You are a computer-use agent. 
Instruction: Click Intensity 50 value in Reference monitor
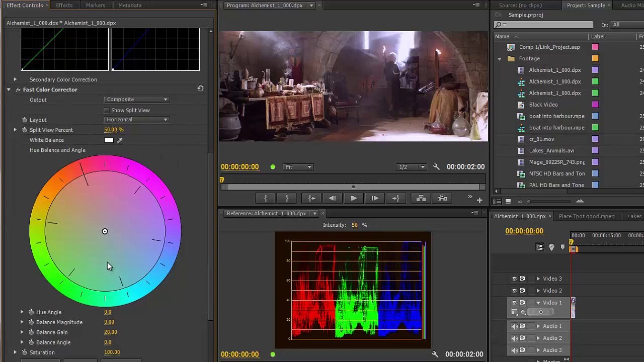355,225
